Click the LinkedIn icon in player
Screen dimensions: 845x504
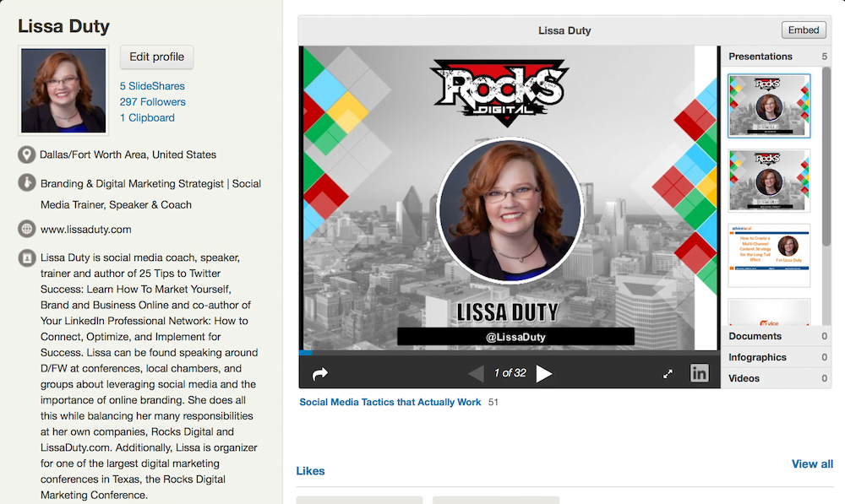(x=699, y=373)
